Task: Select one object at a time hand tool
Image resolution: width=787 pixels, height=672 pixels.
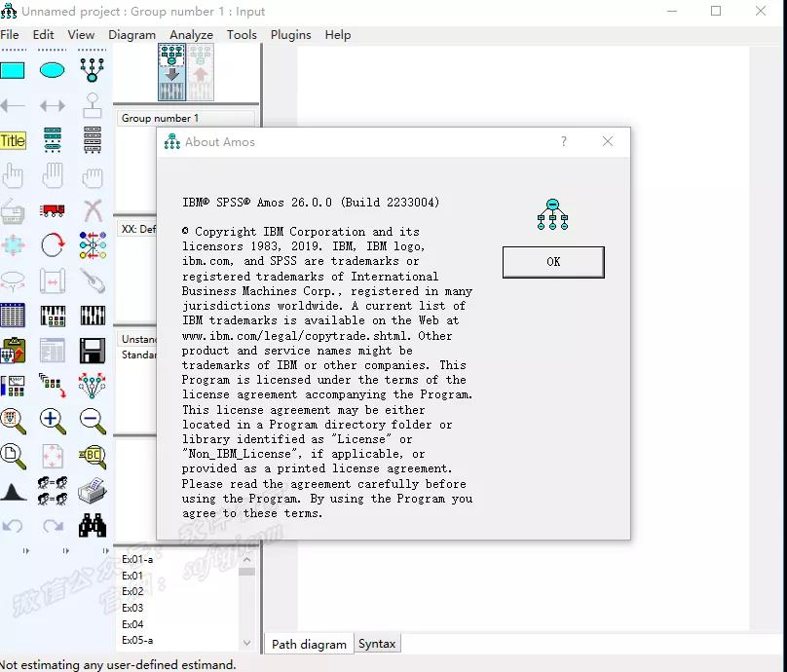Action: 13,175
